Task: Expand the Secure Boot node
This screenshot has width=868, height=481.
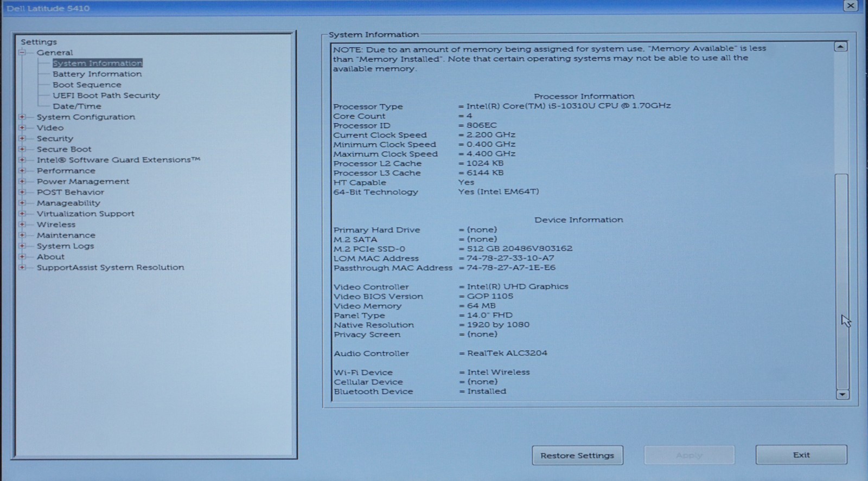Action: [22, 149]
